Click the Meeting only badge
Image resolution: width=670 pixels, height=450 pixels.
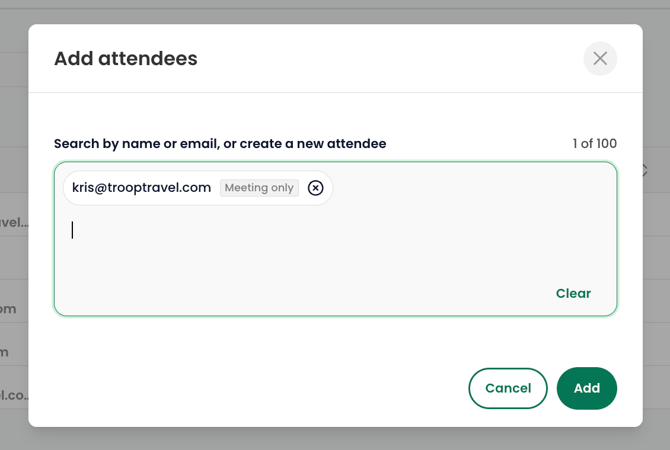(x=260, y=188)
